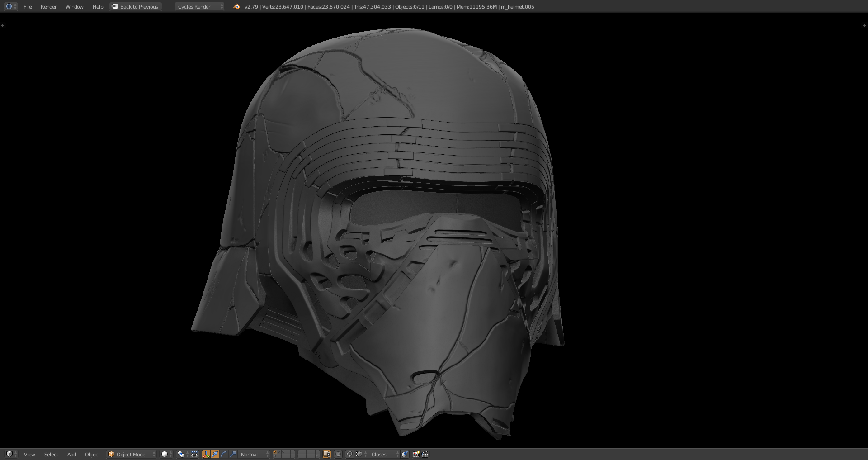This screenshot has width=868, height=460.
Task: Open the File menu
Action: pyautogui.click(x=28, y=7)
